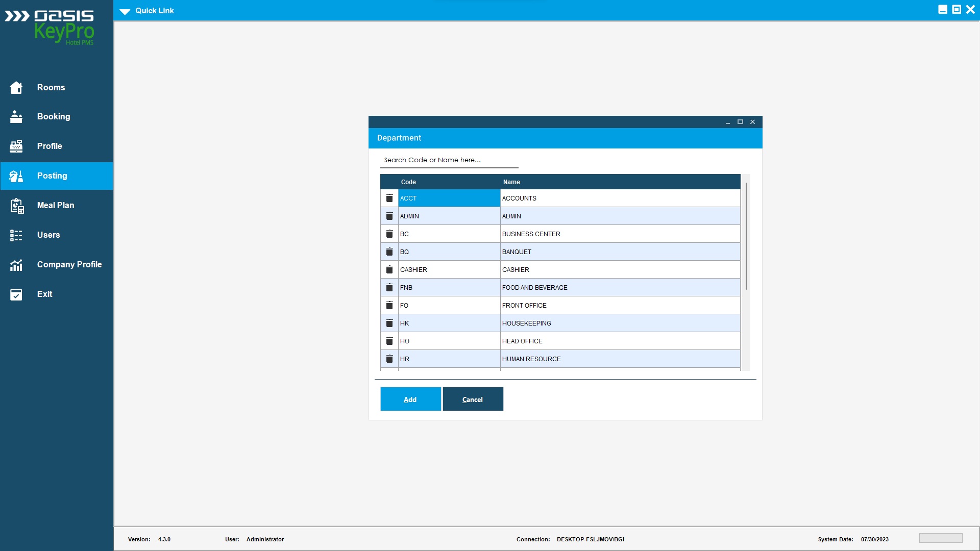Click the Code column header

[x=408, y=182]
